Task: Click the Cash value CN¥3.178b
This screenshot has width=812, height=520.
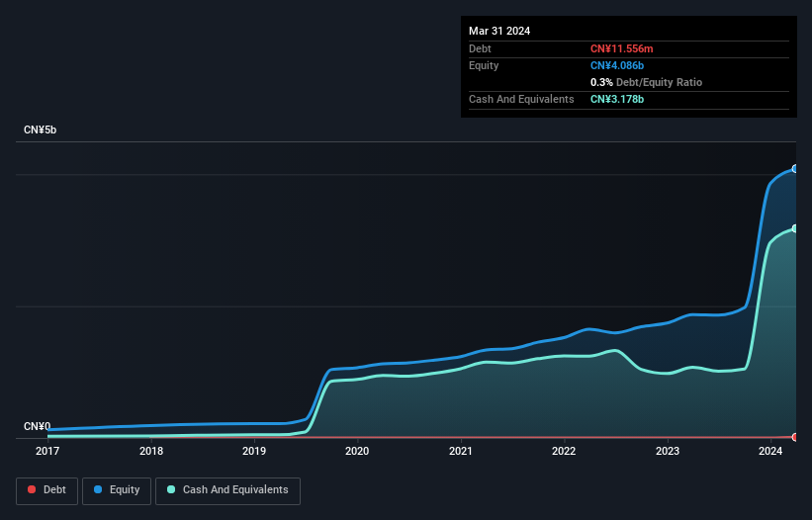Action: coord(617,99)
